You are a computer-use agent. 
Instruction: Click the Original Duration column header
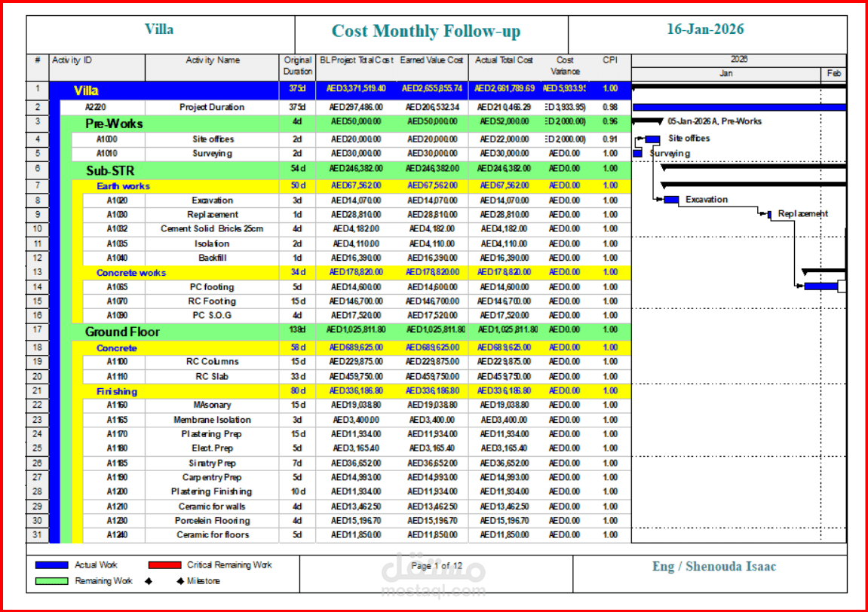(x=297, y=64)
